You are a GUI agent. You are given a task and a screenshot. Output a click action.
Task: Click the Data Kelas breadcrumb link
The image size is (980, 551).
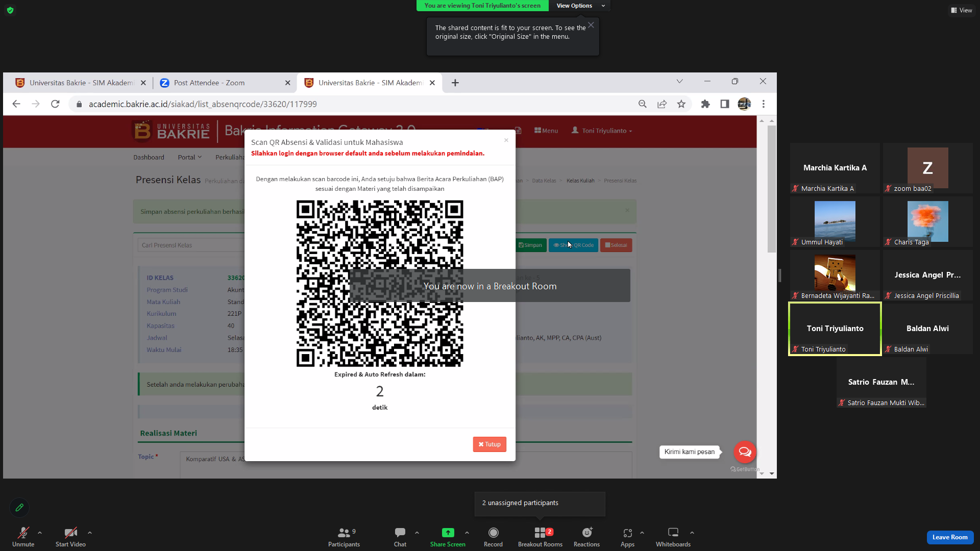tap(544, 181)
